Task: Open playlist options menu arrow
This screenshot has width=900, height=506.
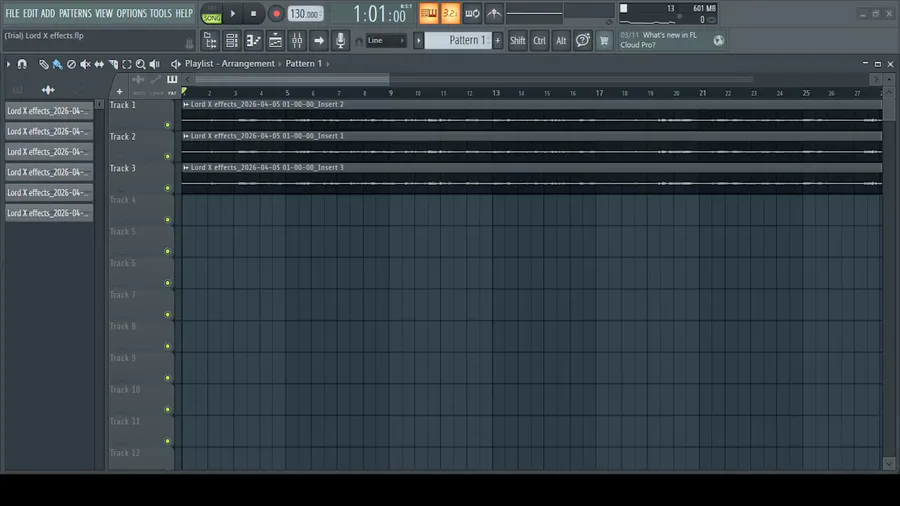Action: coord(8,64)
